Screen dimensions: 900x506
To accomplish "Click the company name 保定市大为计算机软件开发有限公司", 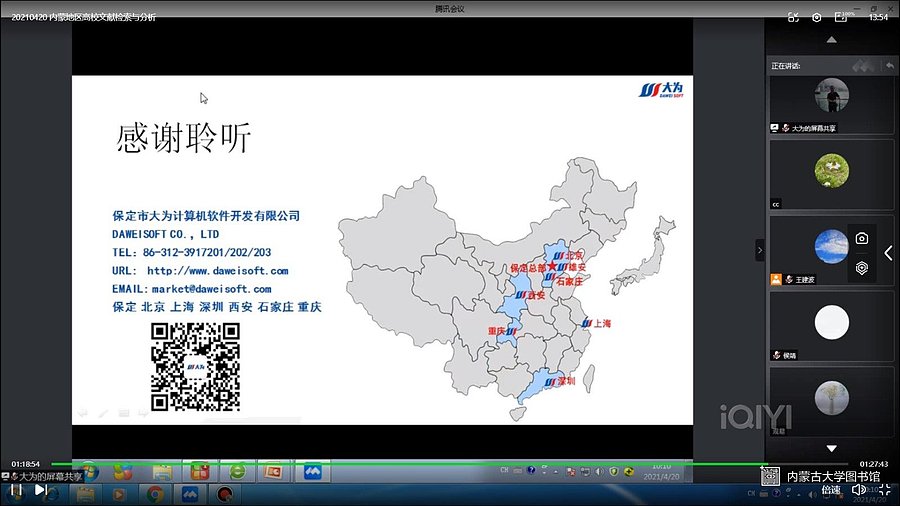I will point(206,216).
